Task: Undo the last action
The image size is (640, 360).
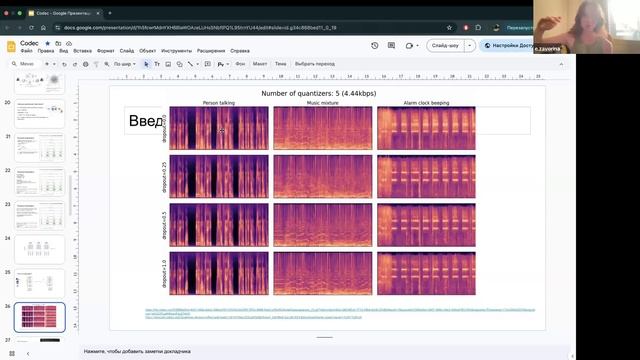Action: point(64,64)
